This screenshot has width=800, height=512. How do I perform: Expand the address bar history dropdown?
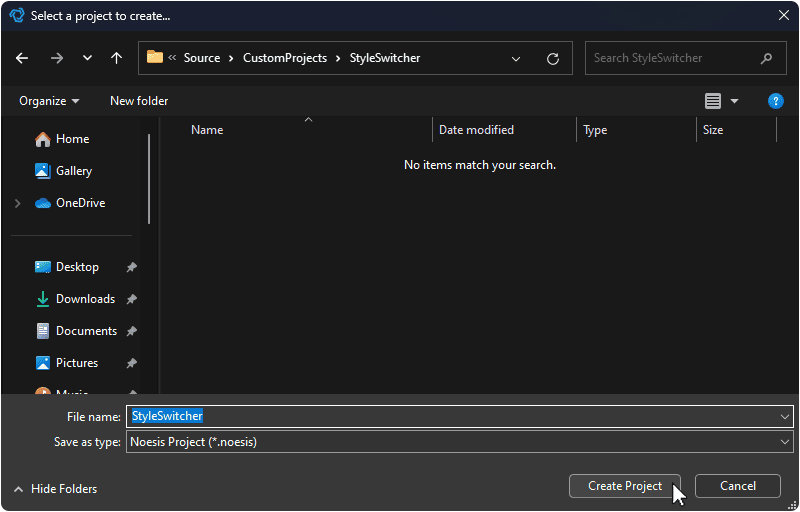point(516,59)
